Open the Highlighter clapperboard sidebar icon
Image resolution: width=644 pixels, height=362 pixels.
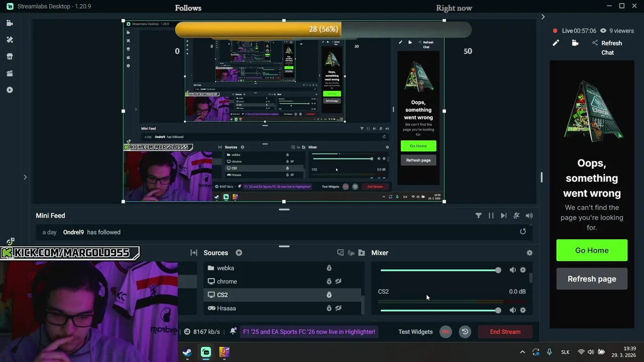tap(10, 73)
